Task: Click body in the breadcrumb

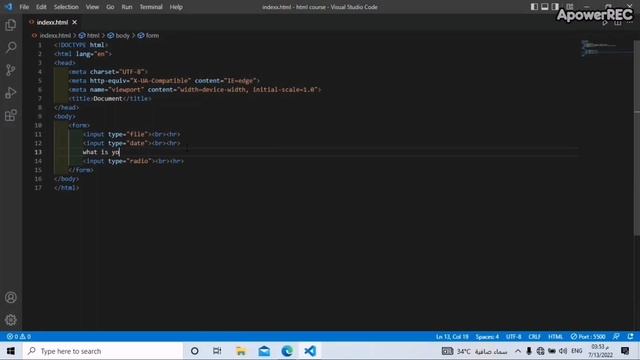Action: pos(122,36)
